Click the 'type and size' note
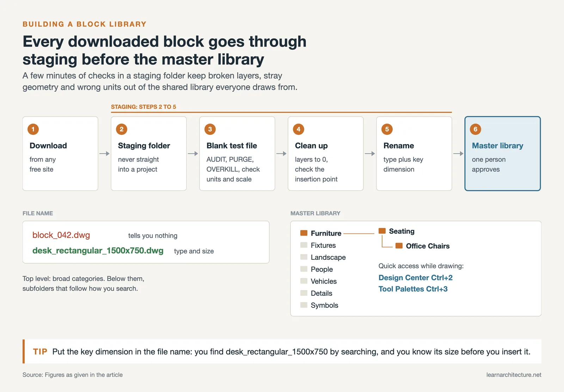This screenshot has width=564, height=392. click(x=194, y=251)
